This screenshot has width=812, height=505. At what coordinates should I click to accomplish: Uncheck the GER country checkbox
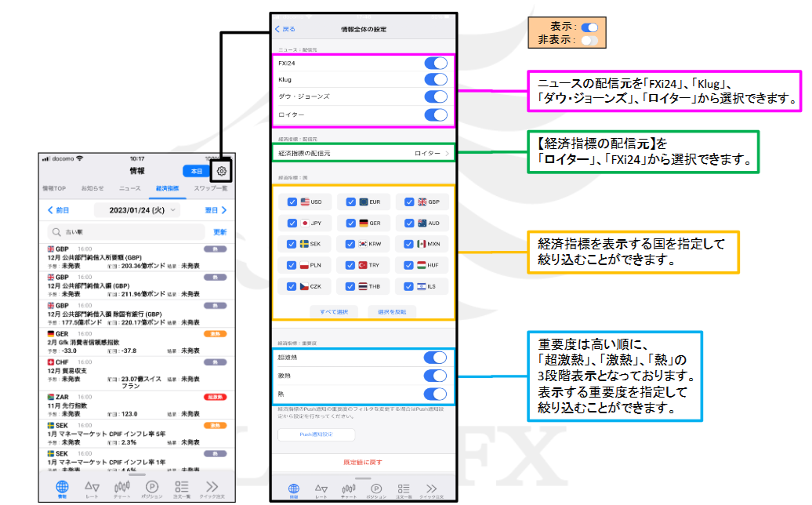pos(350,223)
